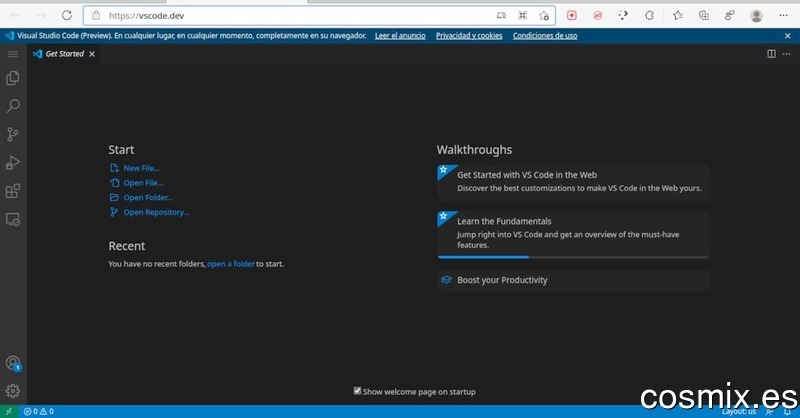Open the hamburger application menu
The width and height of the screenshot is (800, 418).
(13, 54)
